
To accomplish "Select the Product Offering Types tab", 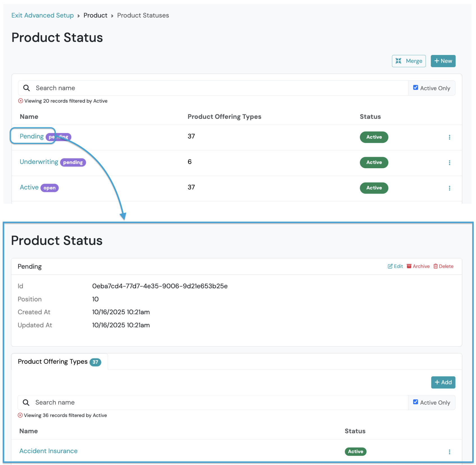I will (x=60, y=362).
